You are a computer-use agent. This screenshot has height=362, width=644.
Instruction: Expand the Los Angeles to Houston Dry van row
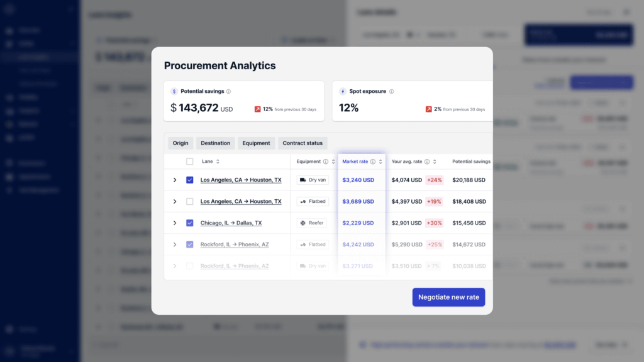click(175, 180)
